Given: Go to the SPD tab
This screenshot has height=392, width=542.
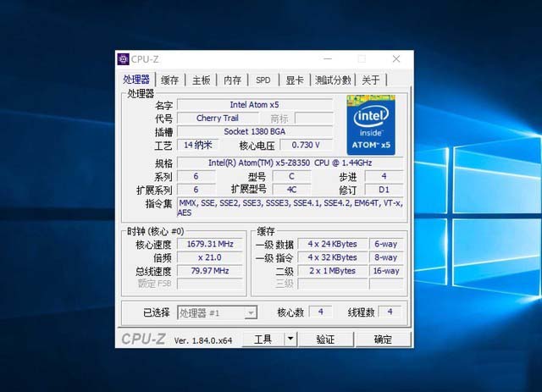Looking at the screenshot, I should pyautogui.click(x=263, y=80).
